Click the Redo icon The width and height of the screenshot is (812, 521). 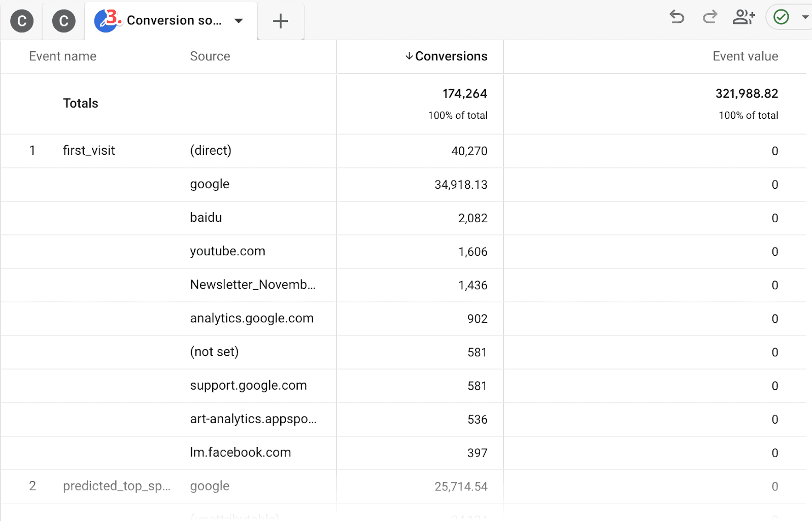point(709,17)
